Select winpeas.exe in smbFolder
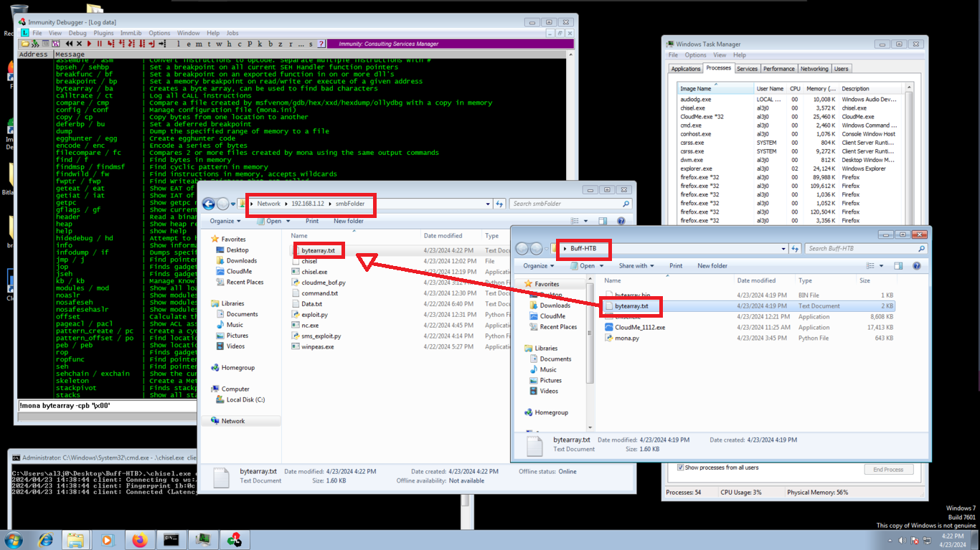This screenshot has height=550, width=980. point(317,346)
